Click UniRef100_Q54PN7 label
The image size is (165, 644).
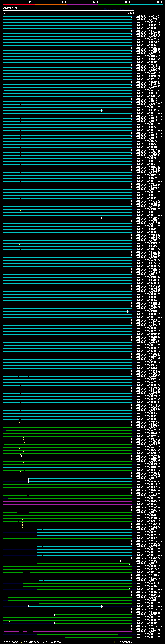(x=148, y=572)
